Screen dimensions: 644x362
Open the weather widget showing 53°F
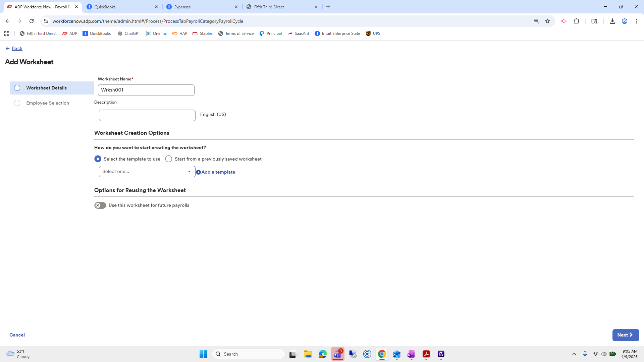[x=18, y=354]
